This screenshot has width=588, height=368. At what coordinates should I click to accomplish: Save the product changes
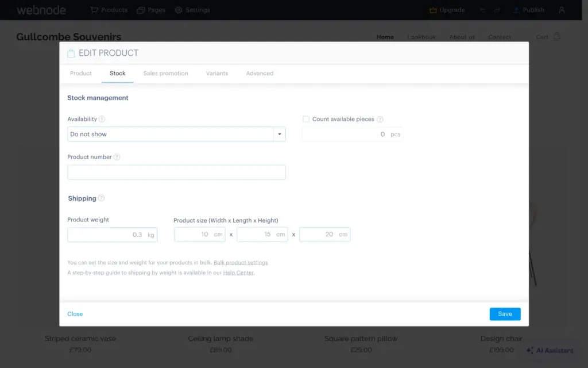pos(505,314)
